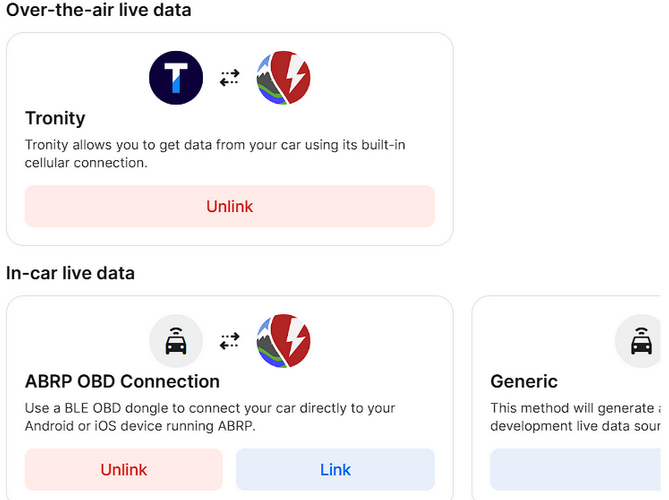
Task: Click the Generic method description text
Action: coord(576,417)
